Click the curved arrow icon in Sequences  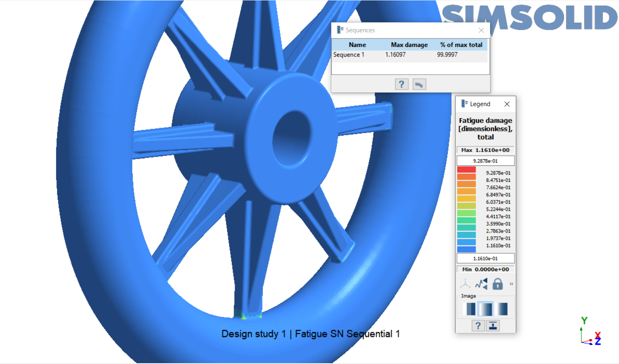click(419, 85)
